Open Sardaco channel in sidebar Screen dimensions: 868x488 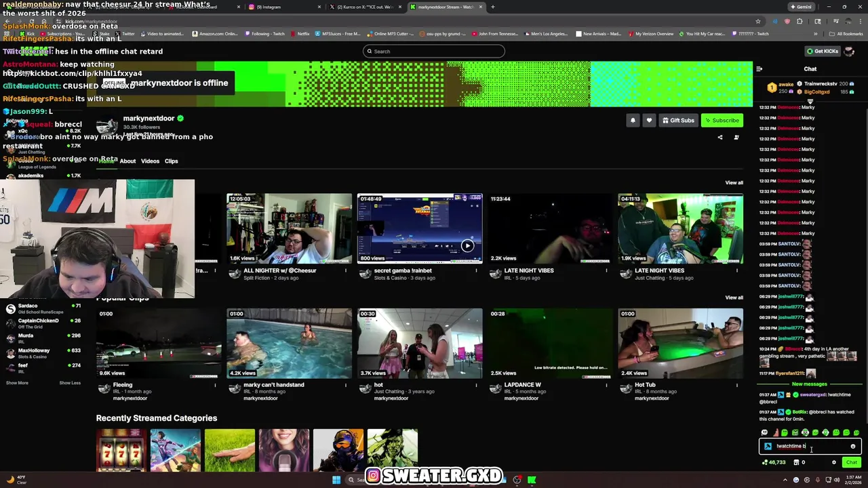(x=42, y=309)
